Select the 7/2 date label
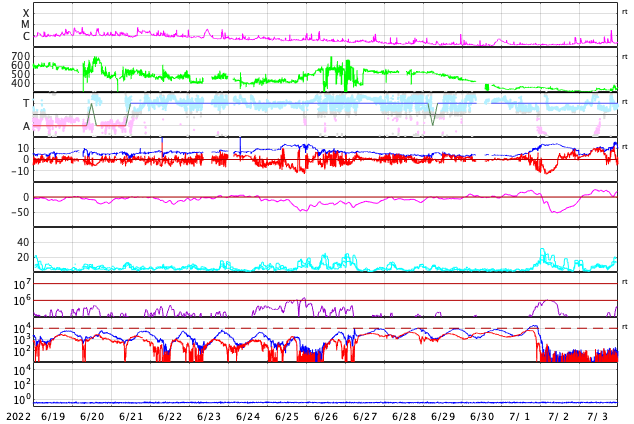The height and width of the screenshot is (424, 634). point(558,417)
